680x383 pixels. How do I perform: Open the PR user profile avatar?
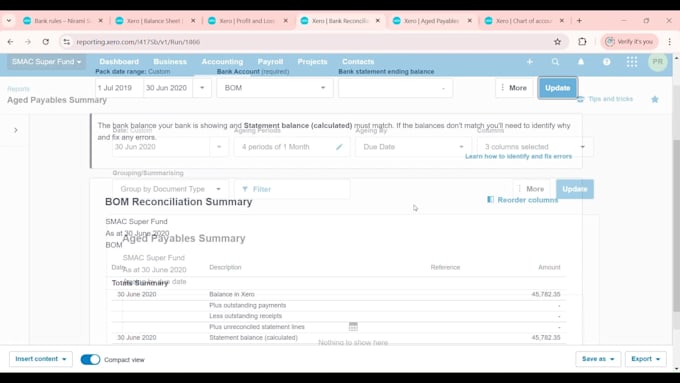[x=657, y=62]
